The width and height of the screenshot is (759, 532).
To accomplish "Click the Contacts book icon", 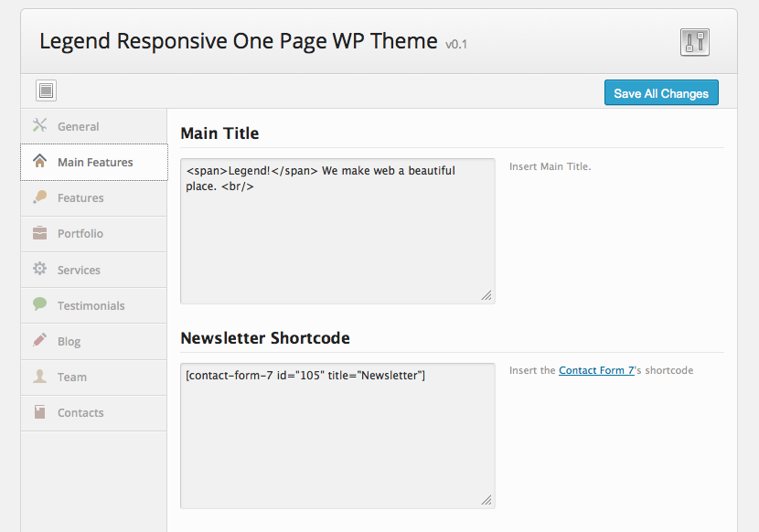I will tap(39, 412).
